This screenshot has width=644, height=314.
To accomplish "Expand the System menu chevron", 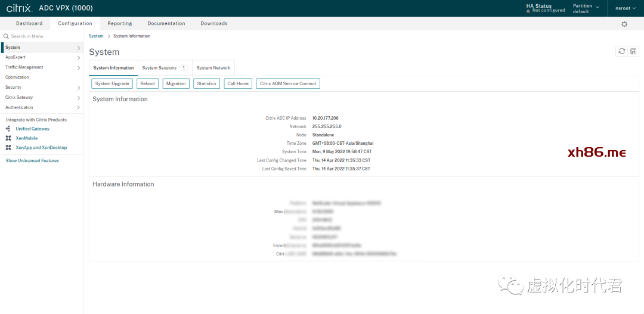I will pos(79,48).
